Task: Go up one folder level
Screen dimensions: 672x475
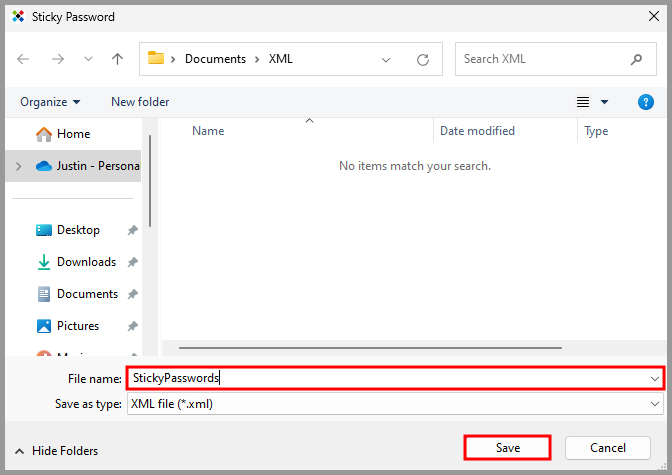Action: (x=117, y=59)
